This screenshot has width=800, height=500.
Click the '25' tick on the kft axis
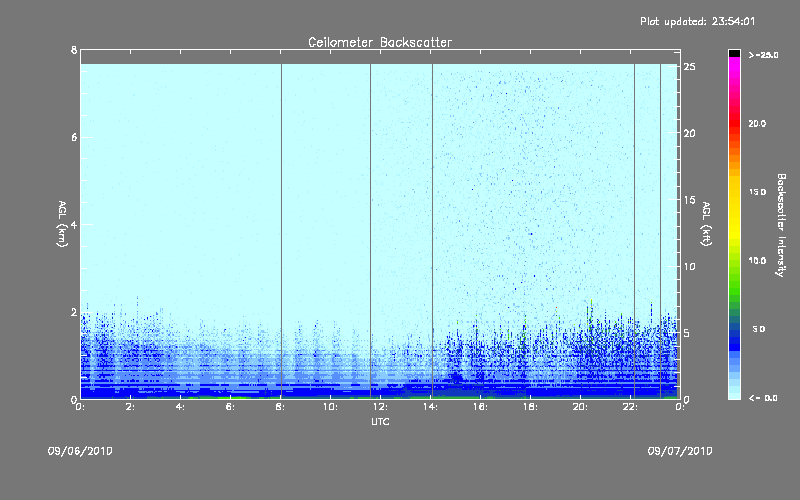click(689, 67)
